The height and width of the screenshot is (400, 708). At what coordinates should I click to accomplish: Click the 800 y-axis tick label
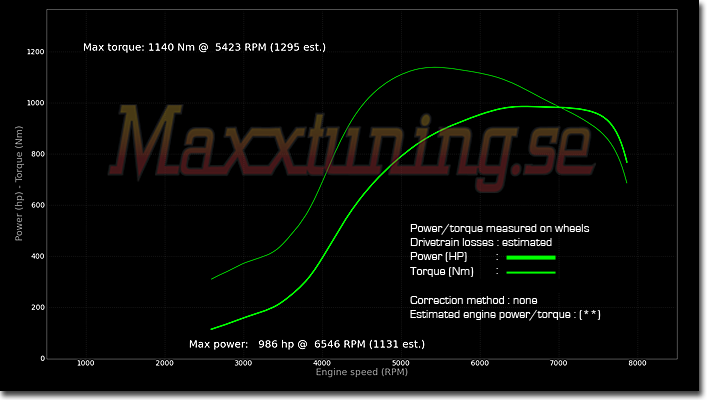pyautogui.click(x=38, y=154)
